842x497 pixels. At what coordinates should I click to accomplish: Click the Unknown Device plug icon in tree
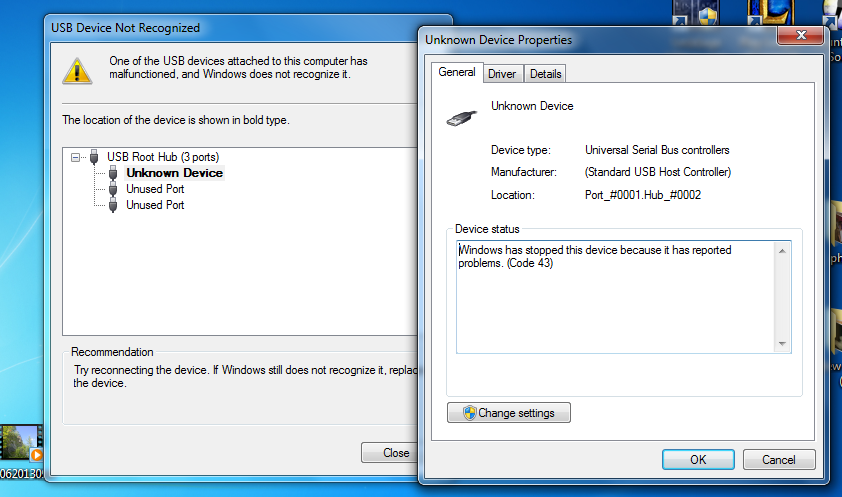(x=113, y=173)
